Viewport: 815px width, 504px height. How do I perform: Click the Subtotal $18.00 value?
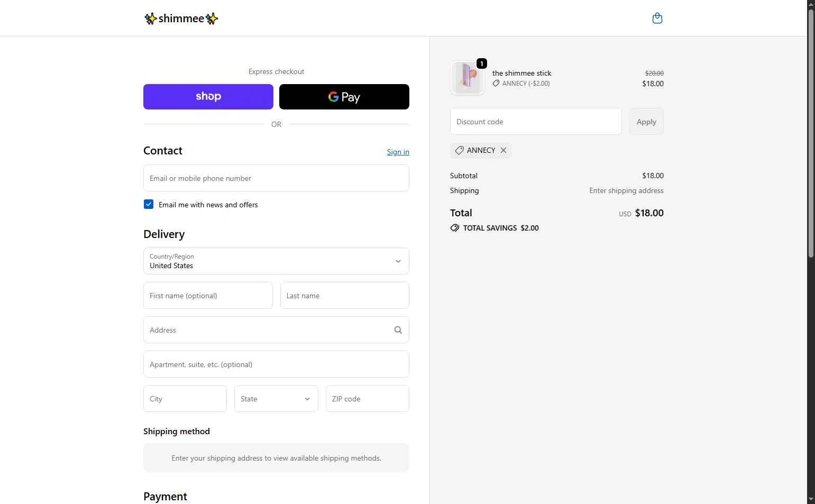click(653, 176)
